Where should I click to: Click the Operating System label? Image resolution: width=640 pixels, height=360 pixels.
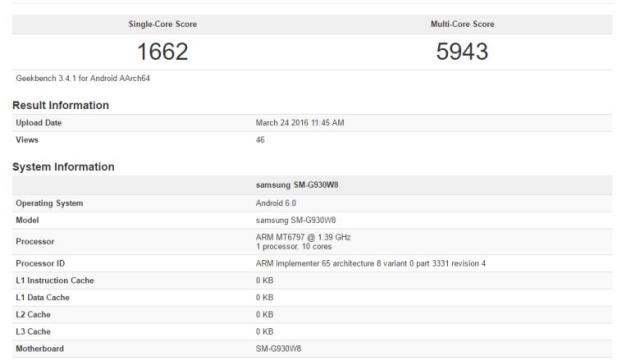click(49, 203)
